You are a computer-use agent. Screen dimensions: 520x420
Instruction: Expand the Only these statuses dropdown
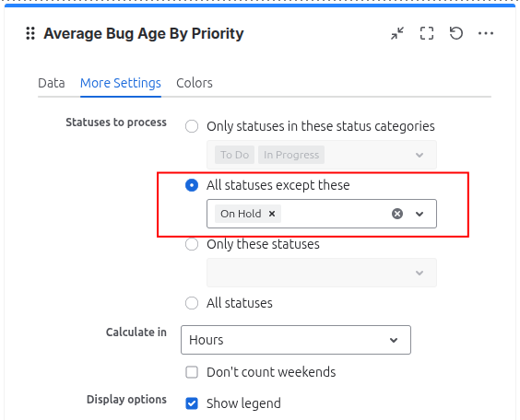pyautogui.click(x=420, y=273)
